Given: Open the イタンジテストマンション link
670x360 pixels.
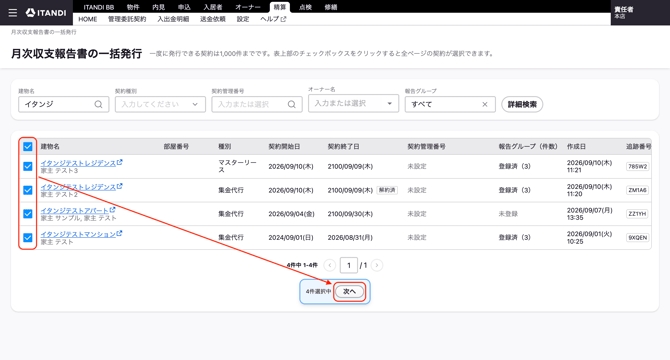Looking at the screenshot, I should [x=78, y=234].
